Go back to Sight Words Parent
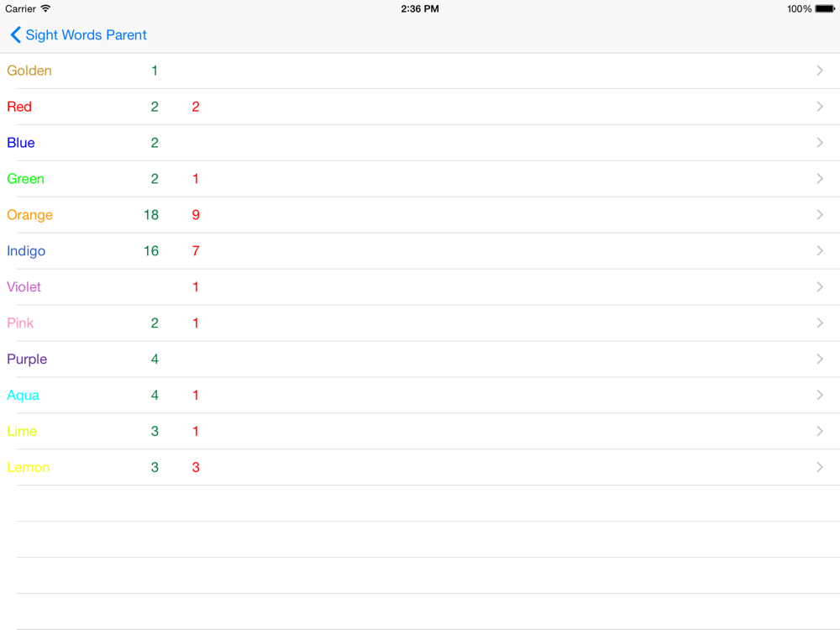 coord(78,34)
